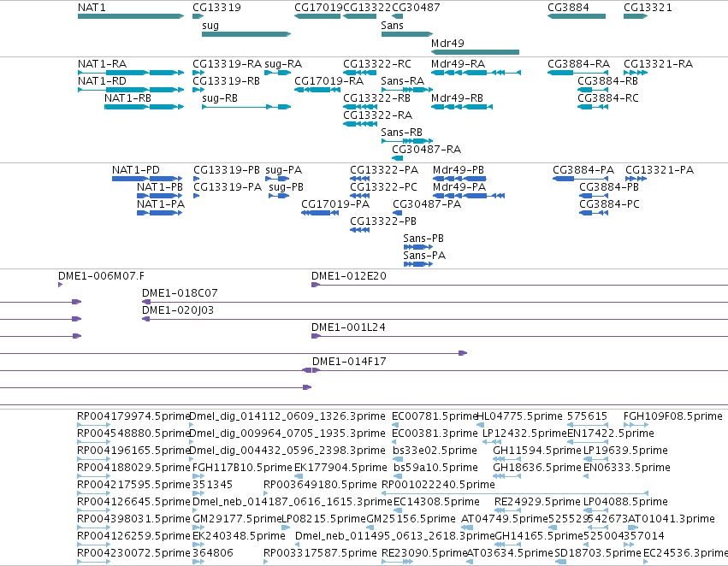Select the SD18703.5prime EST glyph
The height and width of the screenshot is (566, 728).
[561, 562]
